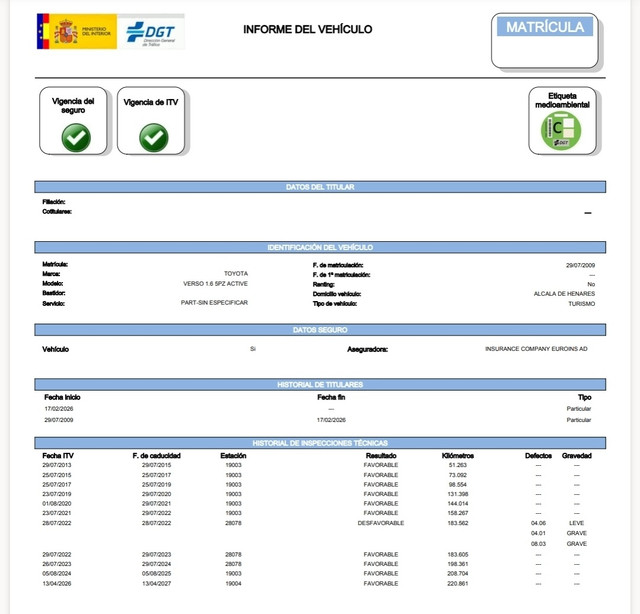
Task: Select the model value VERSO 1.6 5PZ ACTIVE
Action: pyautogui.click(x=215, y=283)
